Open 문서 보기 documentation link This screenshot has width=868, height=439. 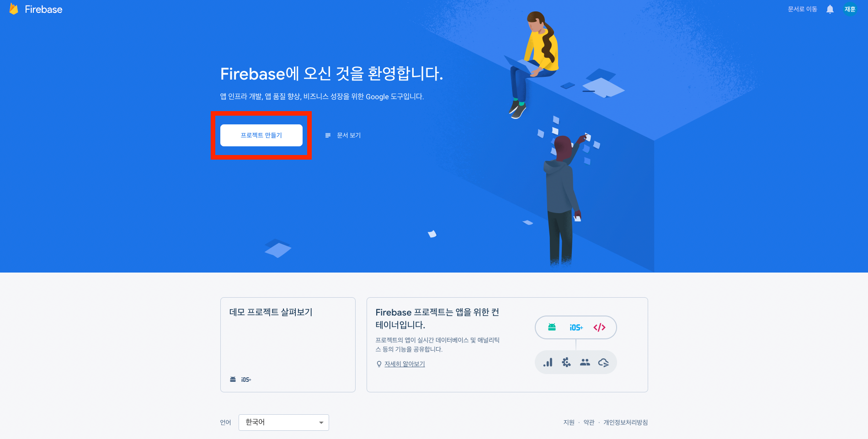343,135
